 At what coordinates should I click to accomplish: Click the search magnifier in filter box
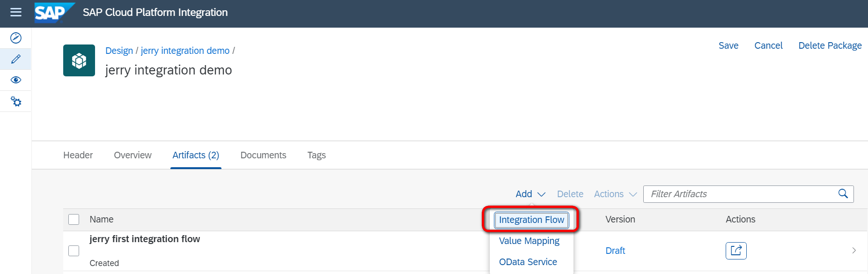point(843,194)
